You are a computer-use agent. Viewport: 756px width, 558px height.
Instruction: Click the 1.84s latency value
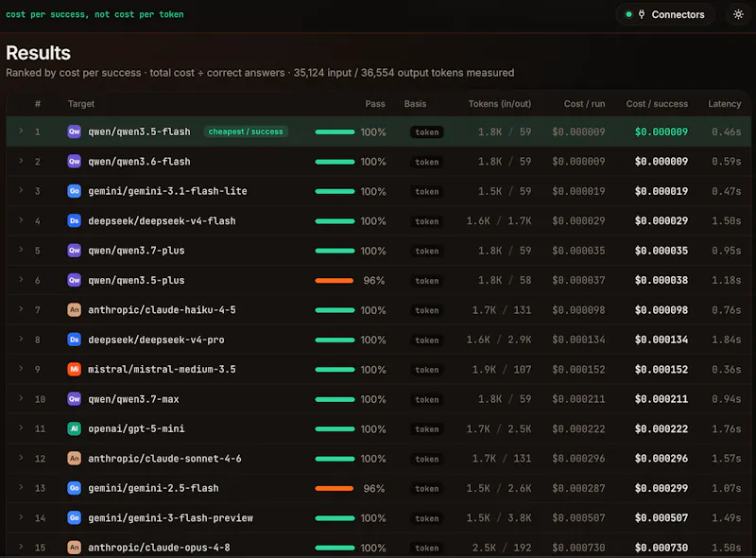[x=726, y=340]
